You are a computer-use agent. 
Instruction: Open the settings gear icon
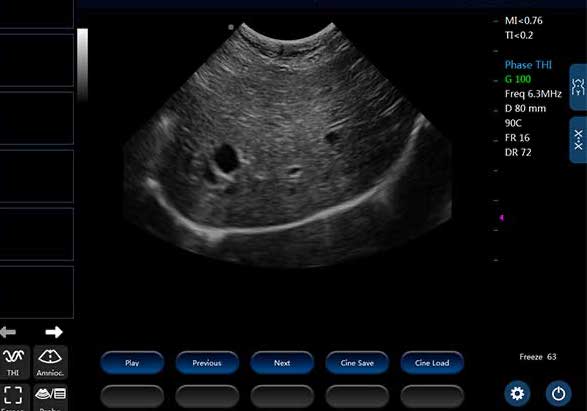click(517, 393)
